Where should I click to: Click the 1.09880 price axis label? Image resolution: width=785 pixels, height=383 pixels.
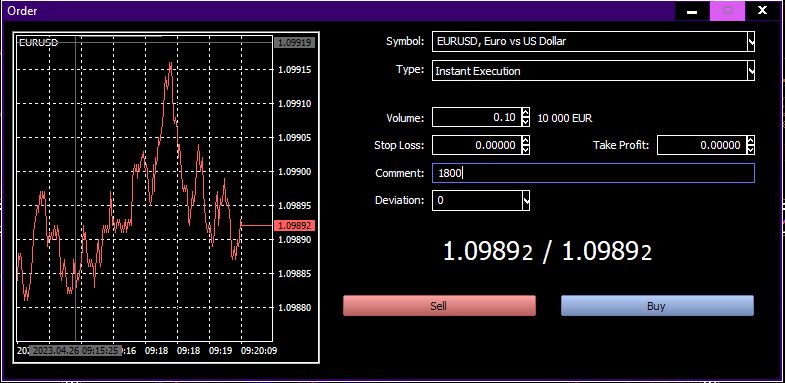294,307
